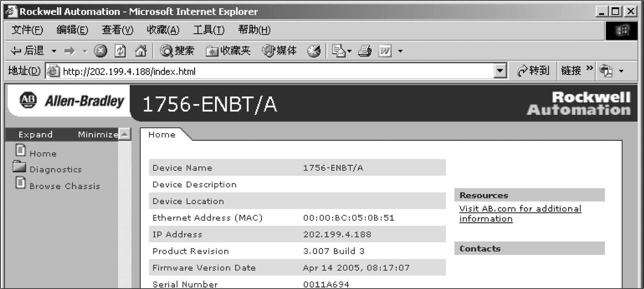Click the Device Description label

pyautogui.click(x=194, y=185)
